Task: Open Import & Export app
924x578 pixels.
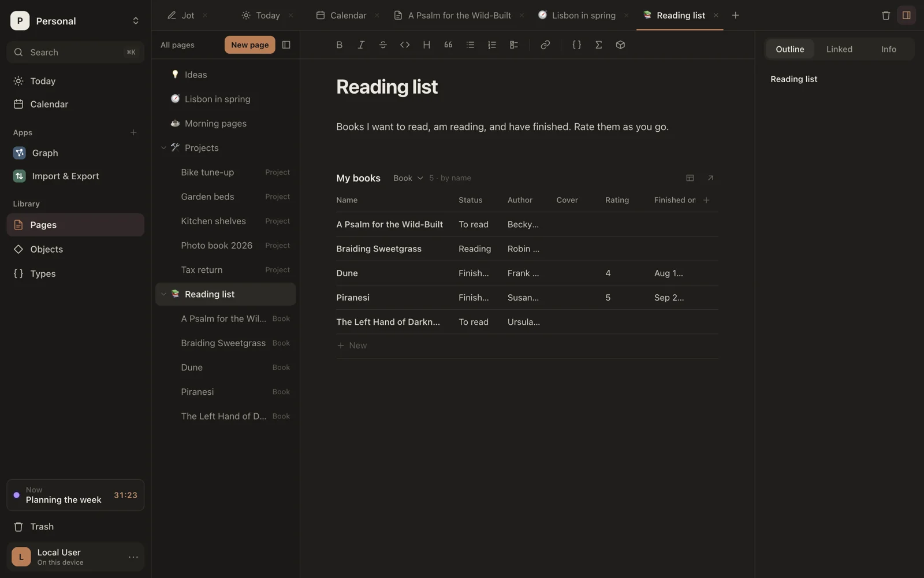Action: point(76,176)
